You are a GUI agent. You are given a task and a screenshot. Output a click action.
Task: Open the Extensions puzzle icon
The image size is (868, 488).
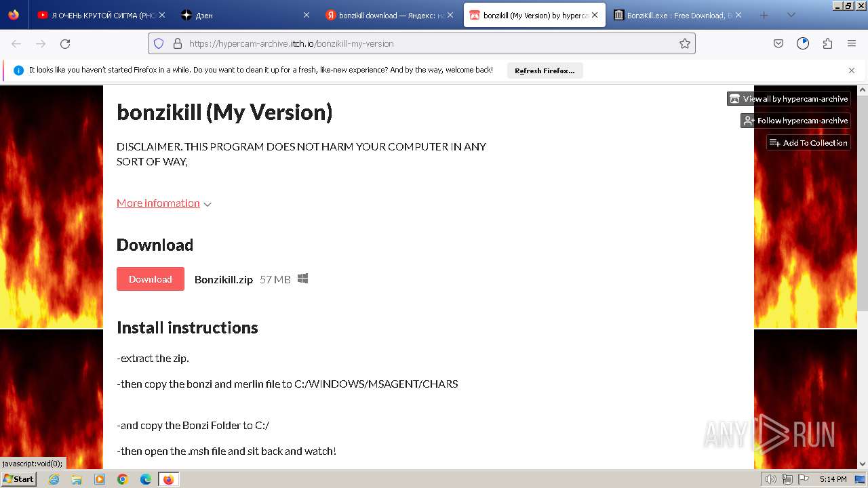(827, 43)
